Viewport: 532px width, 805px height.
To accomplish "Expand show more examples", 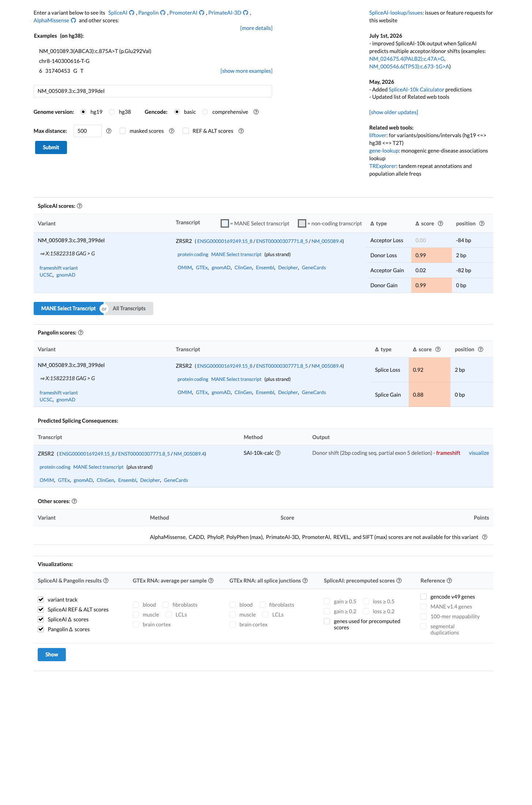I will click(246, 71).
